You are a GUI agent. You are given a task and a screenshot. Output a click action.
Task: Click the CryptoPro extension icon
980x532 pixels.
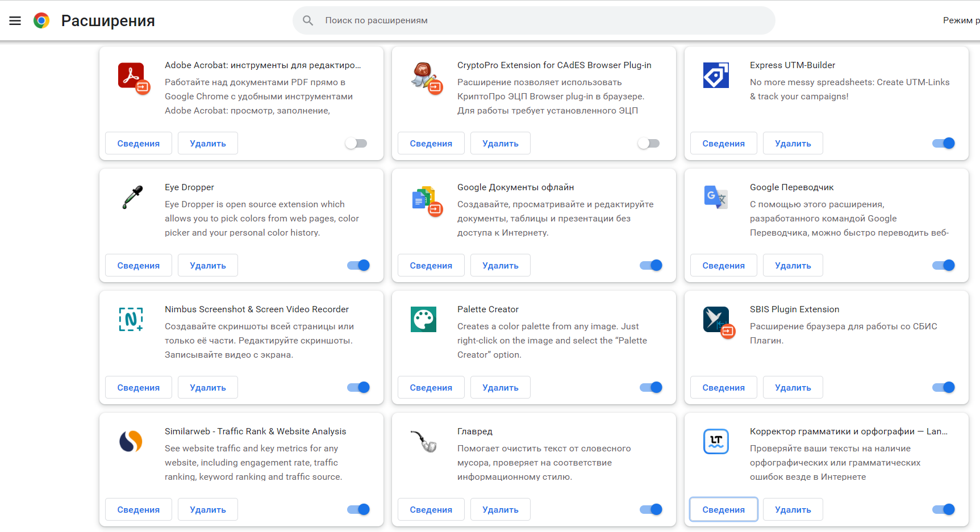pos(426,78)
